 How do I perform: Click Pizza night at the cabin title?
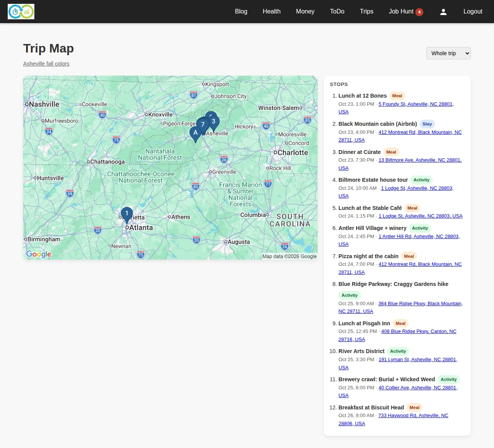(368, 256)
